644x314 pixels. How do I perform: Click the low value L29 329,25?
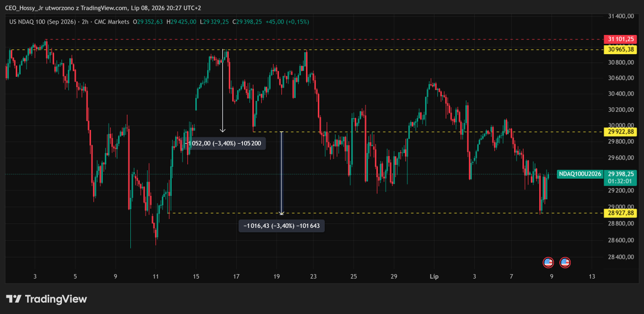[x=215, y=21]
